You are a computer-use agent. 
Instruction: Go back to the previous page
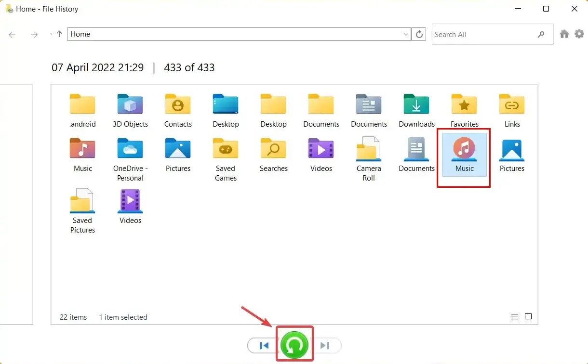pos(12,34)
